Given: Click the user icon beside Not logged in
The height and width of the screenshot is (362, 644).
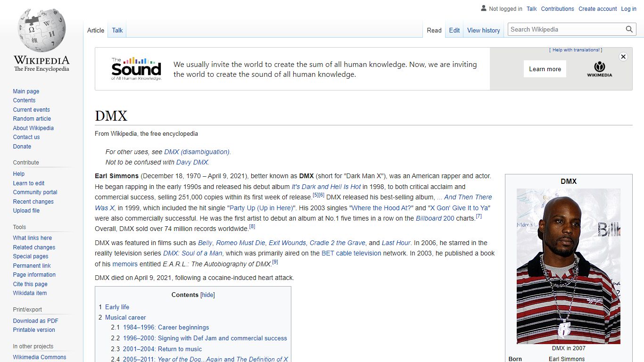Looking at the screenshot, I should [x=483, y=8].
